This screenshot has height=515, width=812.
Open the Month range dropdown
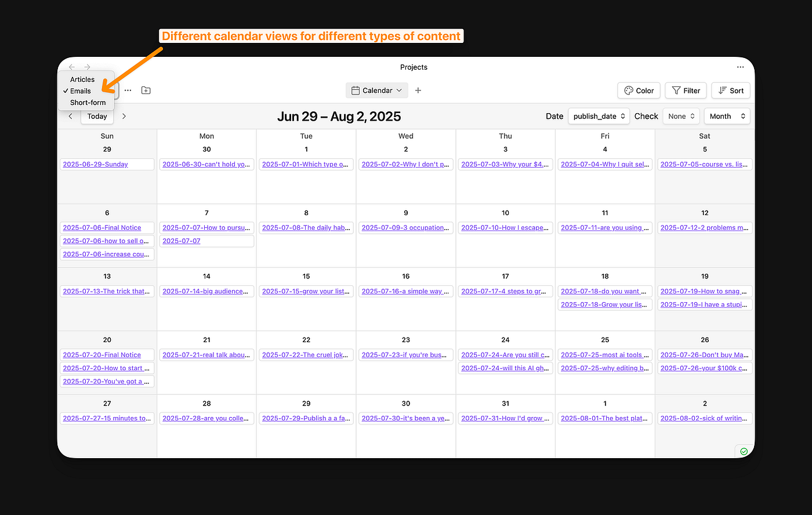[727, 117]
